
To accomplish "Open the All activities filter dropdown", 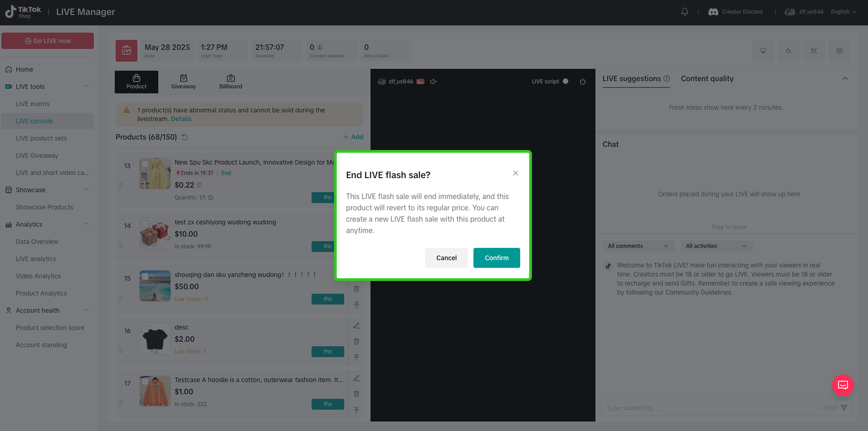I will click(x=716, y=246).
